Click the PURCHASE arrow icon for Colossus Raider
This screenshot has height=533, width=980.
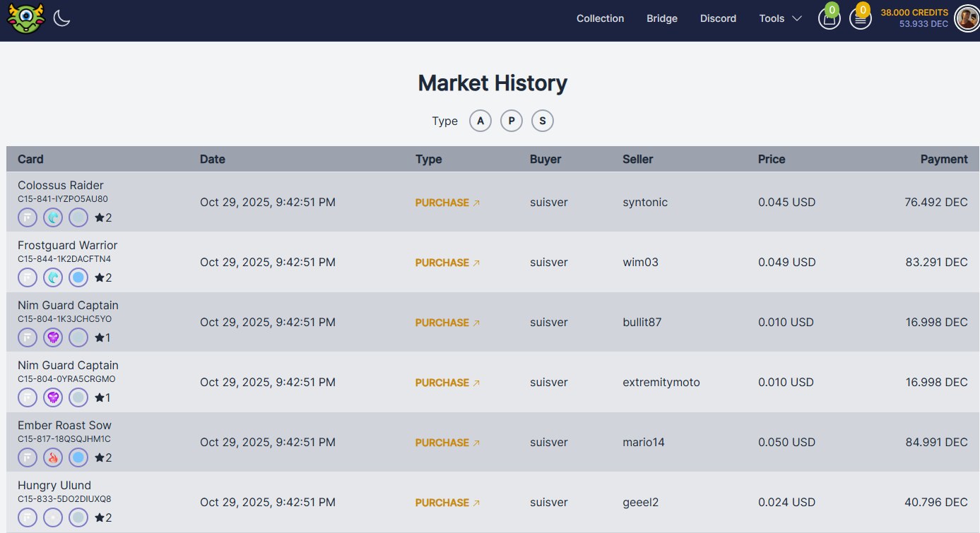pyautogui.click(x=476, y=203)
